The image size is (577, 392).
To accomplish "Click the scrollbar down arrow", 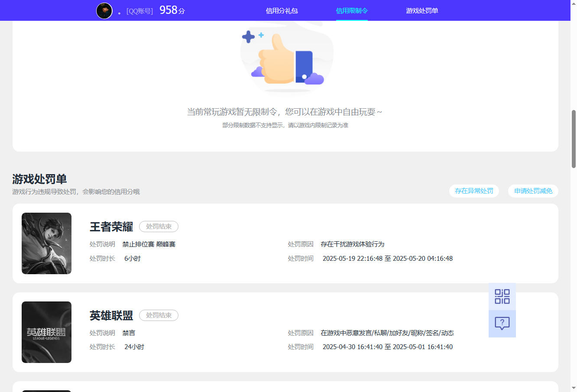I will coord(574,388).
